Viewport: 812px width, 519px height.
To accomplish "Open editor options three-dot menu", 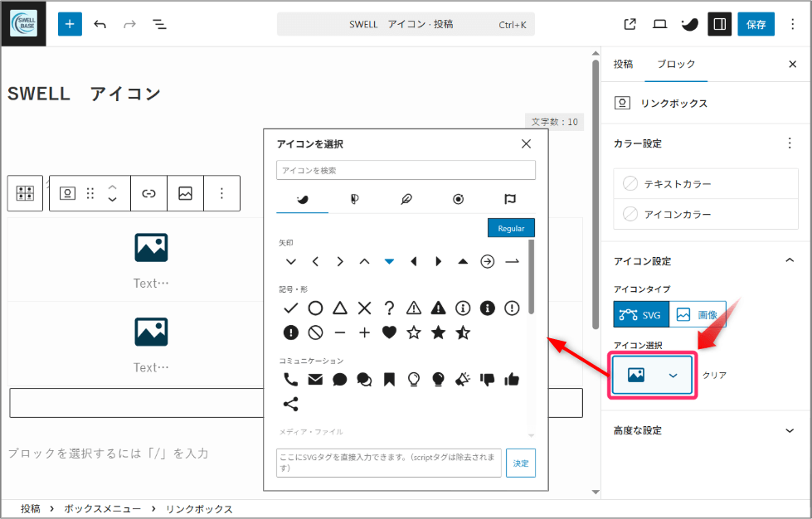I will 792,24.
